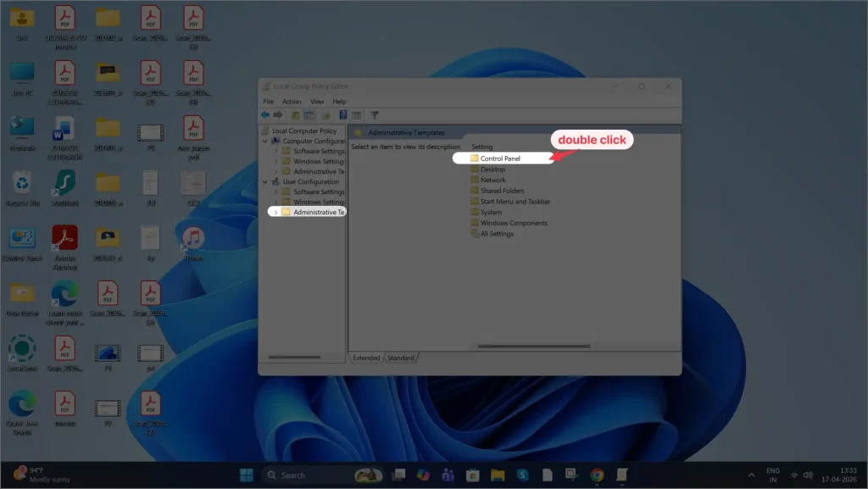Viewport: 868px width, 489px height.
Task: Open the Action menu
Action: pyautogui.click(x=292, y=101)
